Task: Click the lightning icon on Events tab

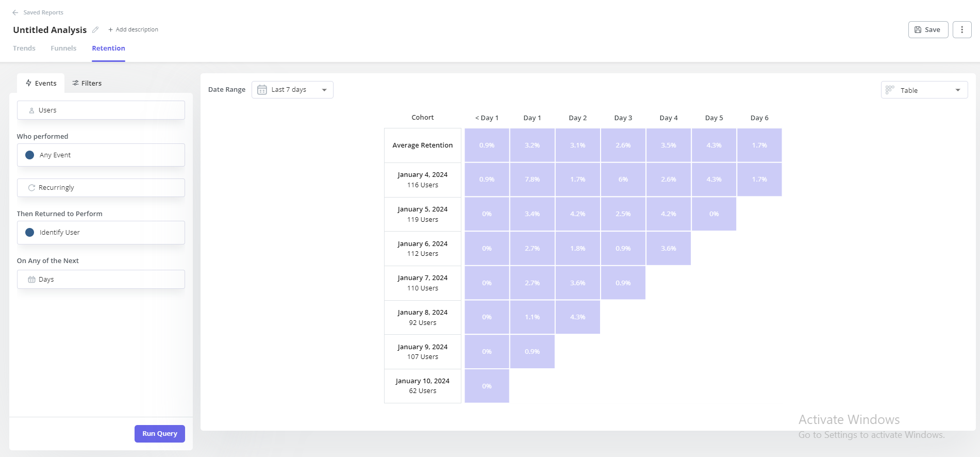Action: 28,83
